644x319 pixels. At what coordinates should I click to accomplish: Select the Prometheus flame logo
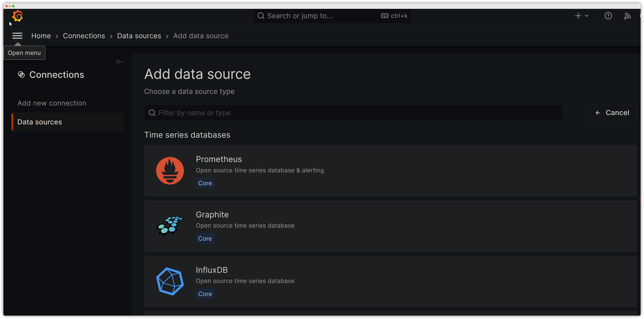[170, 170]
